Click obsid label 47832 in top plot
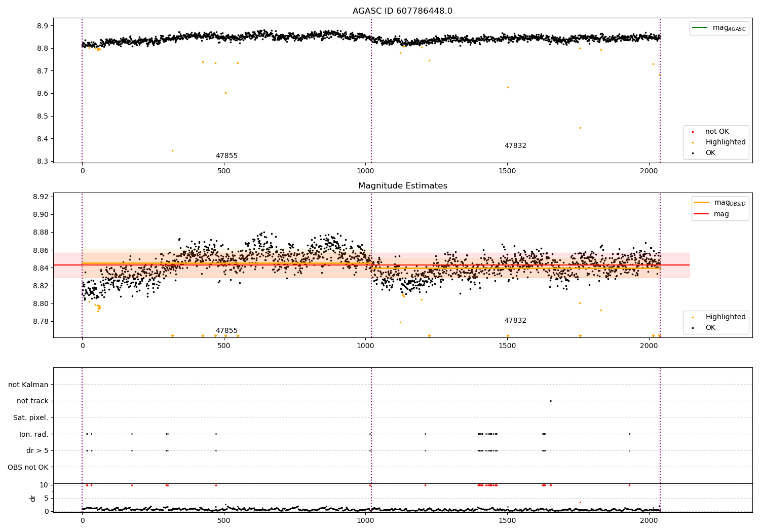760x532 pixels. coord(515,146)
